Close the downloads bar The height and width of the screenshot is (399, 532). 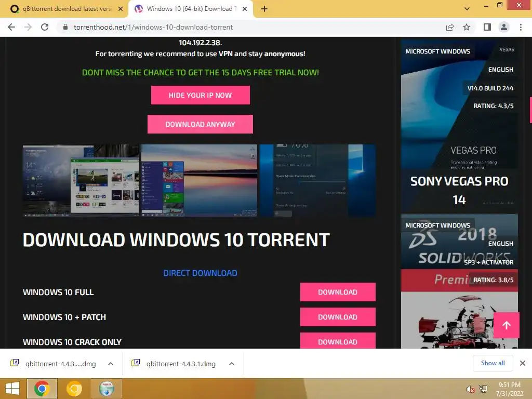click(523, 363)
